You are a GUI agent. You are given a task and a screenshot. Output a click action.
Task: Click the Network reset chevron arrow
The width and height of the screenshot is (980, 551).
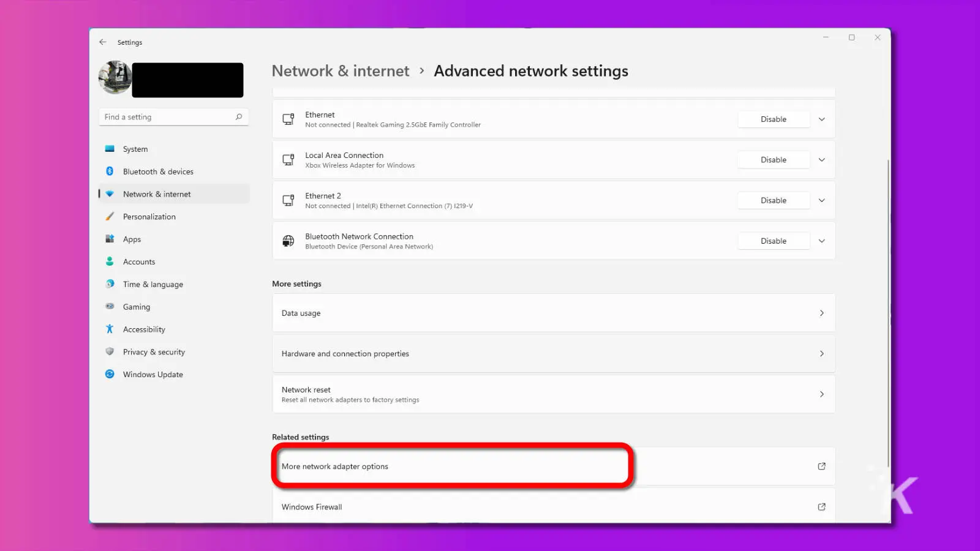(822, 394)
